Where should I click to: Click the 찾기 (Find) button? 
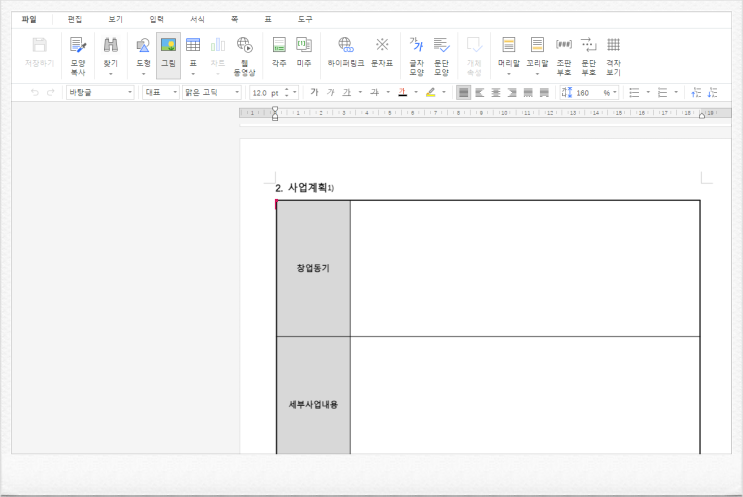[x=110, y=52]
